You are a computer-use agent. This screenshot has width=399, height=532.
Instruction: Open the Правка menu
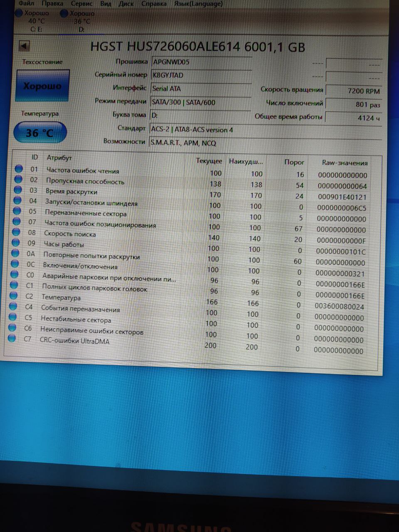53,3
